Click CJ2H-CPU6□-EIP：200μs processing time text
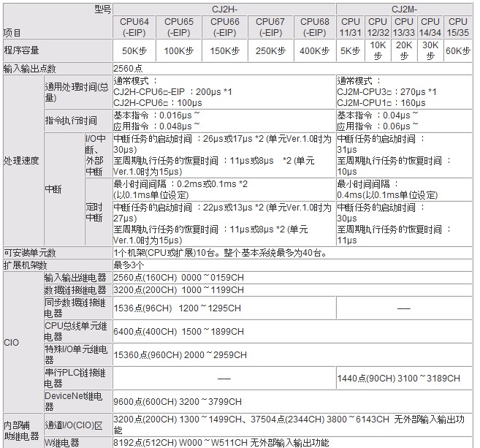 (172, 92)
